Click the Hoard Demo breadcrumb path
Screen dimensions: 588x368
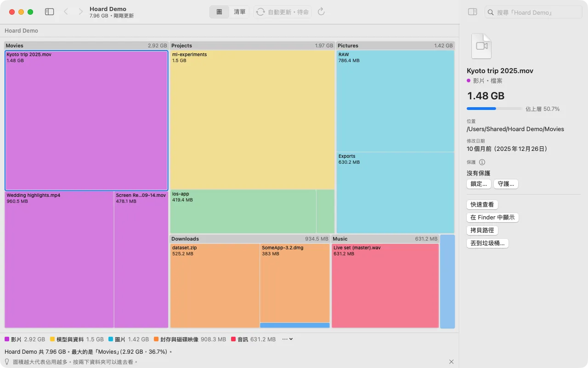tap(21, 31)
